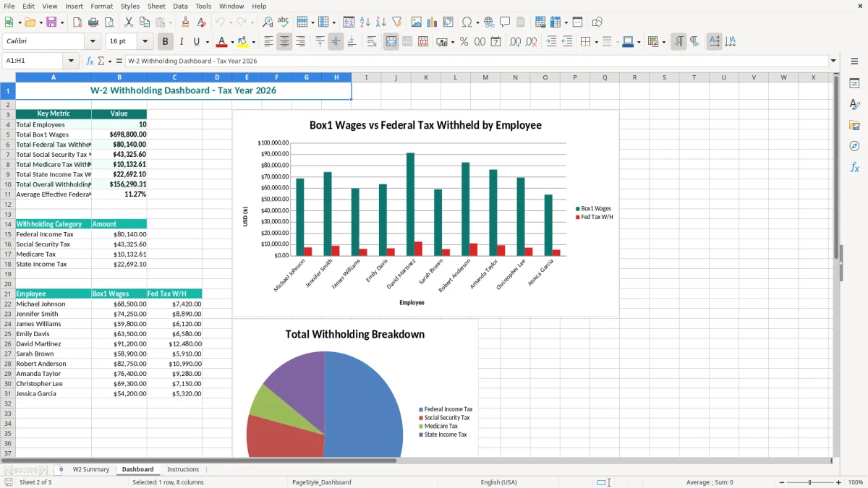Open the Borders dropdown arrow
This screenshot has height=488, width=868.
(x=597, y=43)
